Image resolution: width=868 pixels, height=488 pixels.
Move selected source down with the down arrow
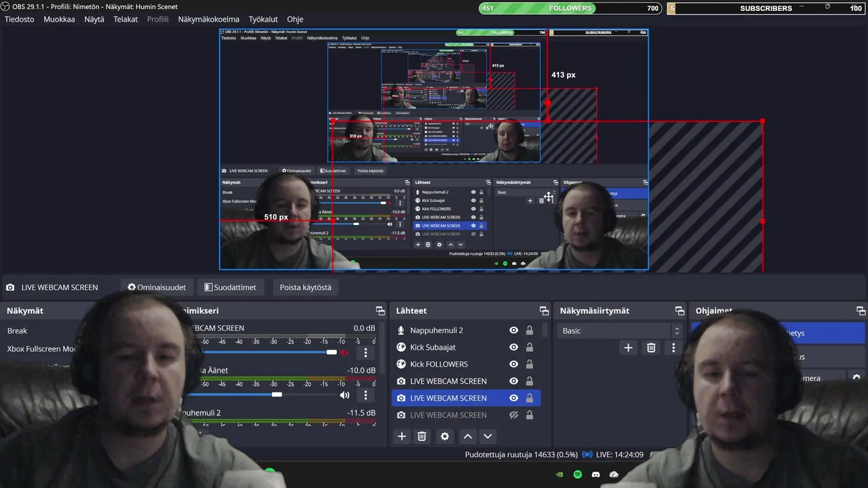(x=488, y=436)
